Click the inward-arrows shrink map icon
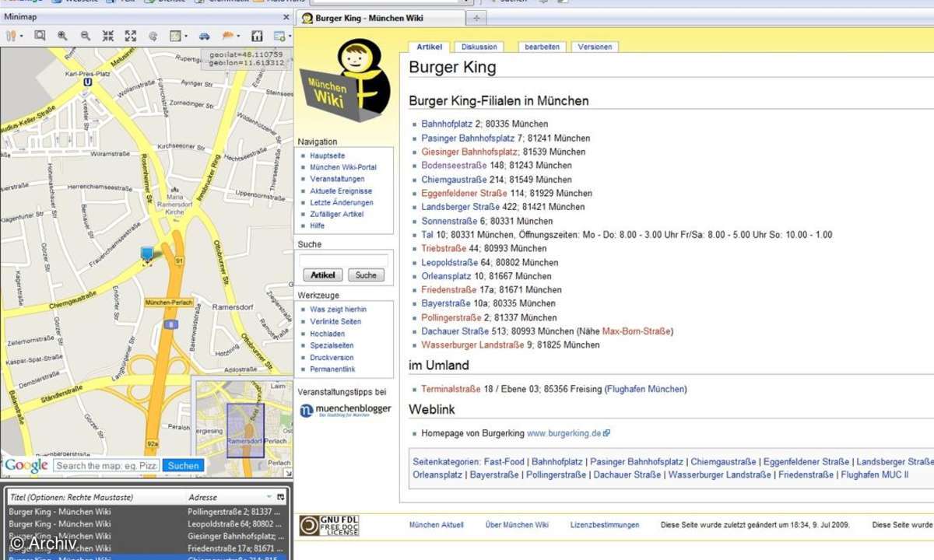Viewport: 934px width, 560px height. pyautogui.click(x=107, y=36)
